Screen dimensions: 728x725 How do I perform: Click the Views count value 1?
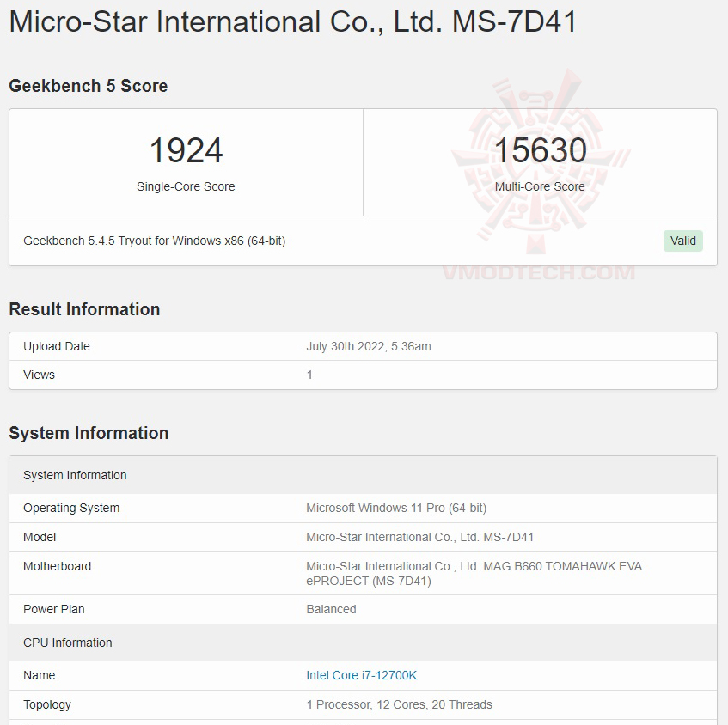click(x=309, y=375)
